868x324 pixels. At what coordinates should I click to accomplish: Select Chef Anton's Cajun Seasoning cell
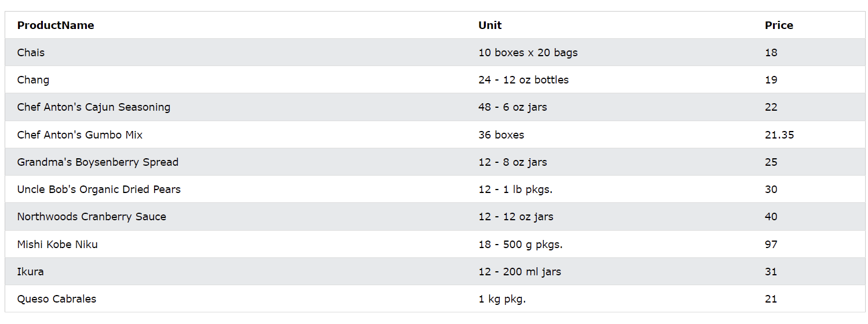tap(94, 107)
